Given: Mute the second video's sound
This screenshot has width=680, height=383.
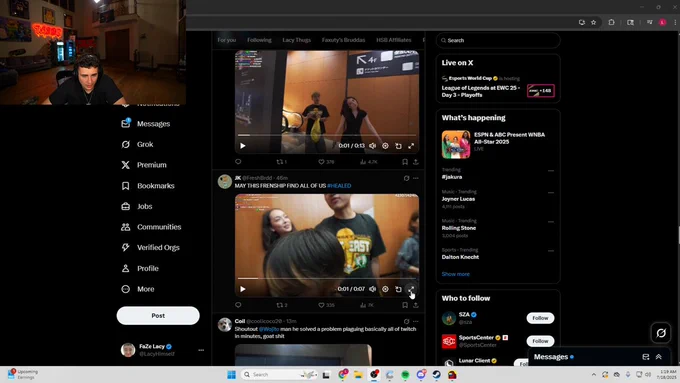Looking at the screenshot, I should (x=373, y=289).
